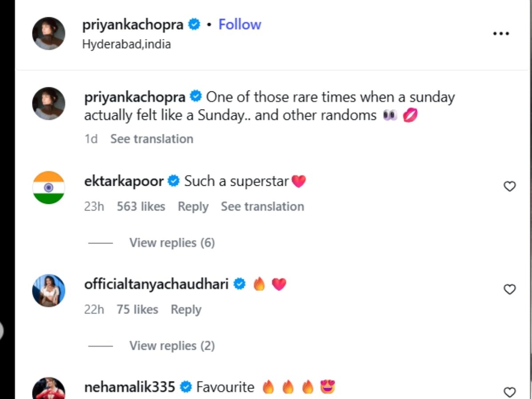Open nehamalik335 username link
532x399 pixels.
pos(129,387)
